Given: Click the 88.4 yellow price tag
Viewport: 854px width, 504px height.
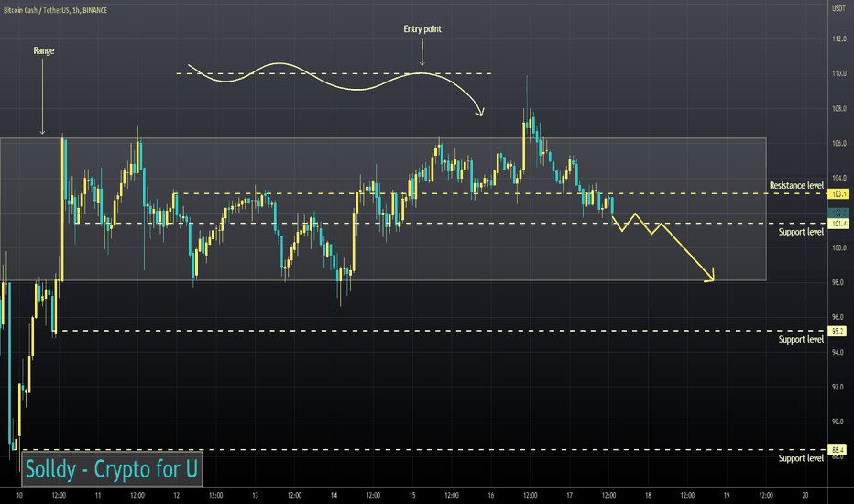Looking at the screenshot, I should (x=838, y=450).
